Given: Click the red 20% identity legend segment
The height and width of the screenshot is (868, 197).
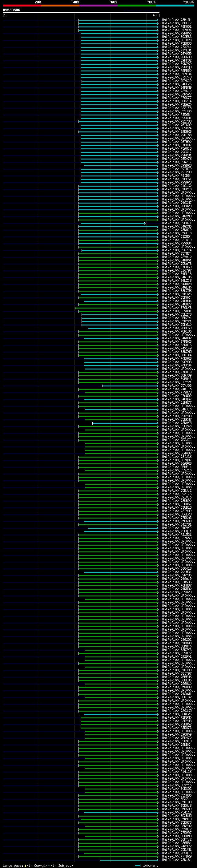Looking at the screenshot, I should pos(22,6).
